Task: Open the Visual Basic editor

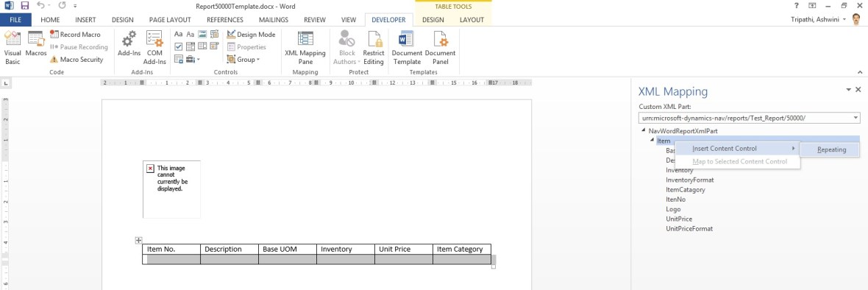Action: tap(13, 48)
